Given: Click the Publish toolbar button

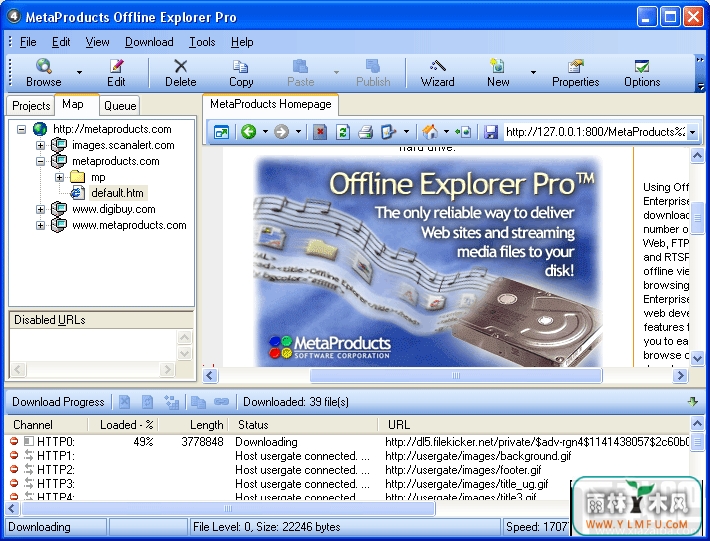Looking at the screenshot, I should (373, 73).
